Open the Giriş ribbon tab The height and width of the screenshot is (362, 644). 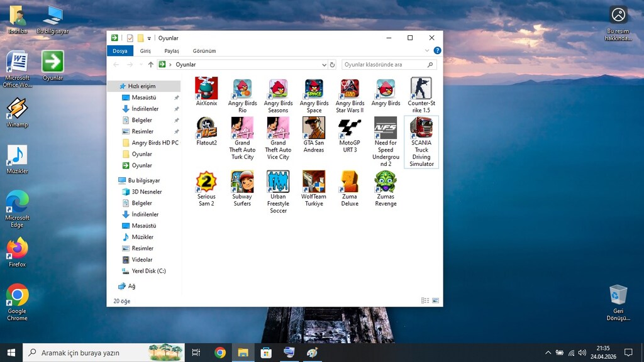tap(145, 51)
